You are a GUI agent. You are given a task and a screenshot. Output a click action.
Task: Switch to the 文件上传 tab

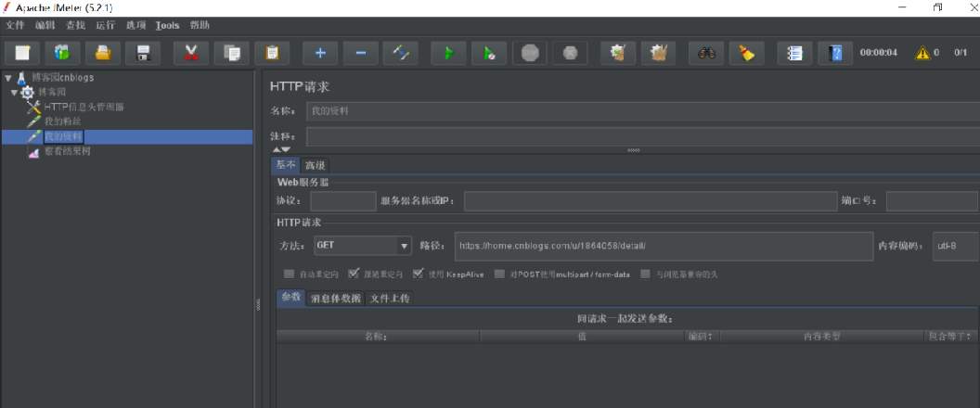390,299
